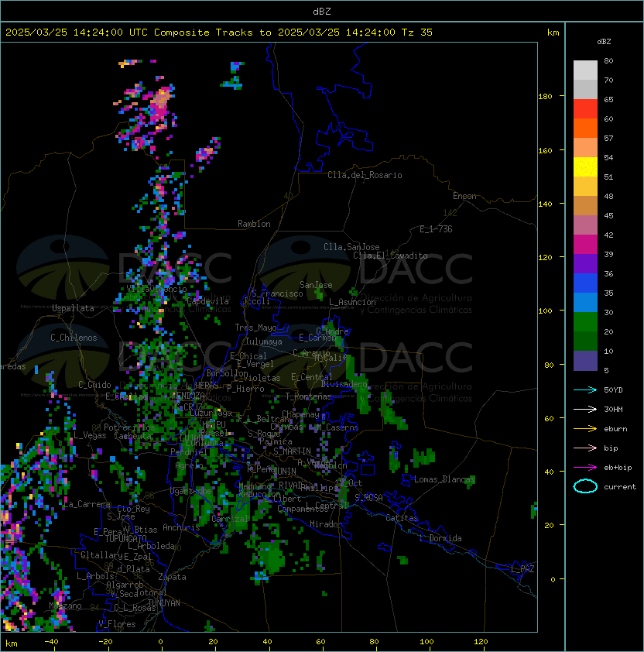Click the L_PAZ map label

(x=522, y=569)
